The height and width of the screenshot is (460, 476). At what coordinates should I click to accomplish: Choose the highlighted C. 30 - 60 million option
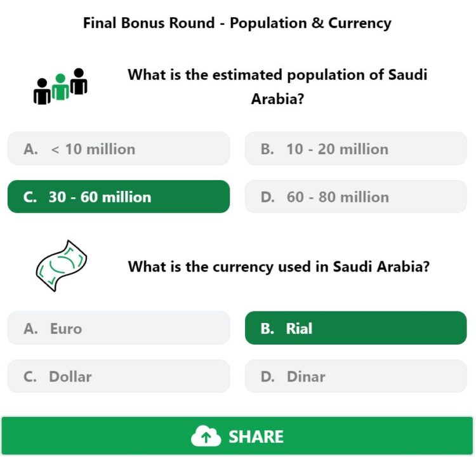click(119, 197)
